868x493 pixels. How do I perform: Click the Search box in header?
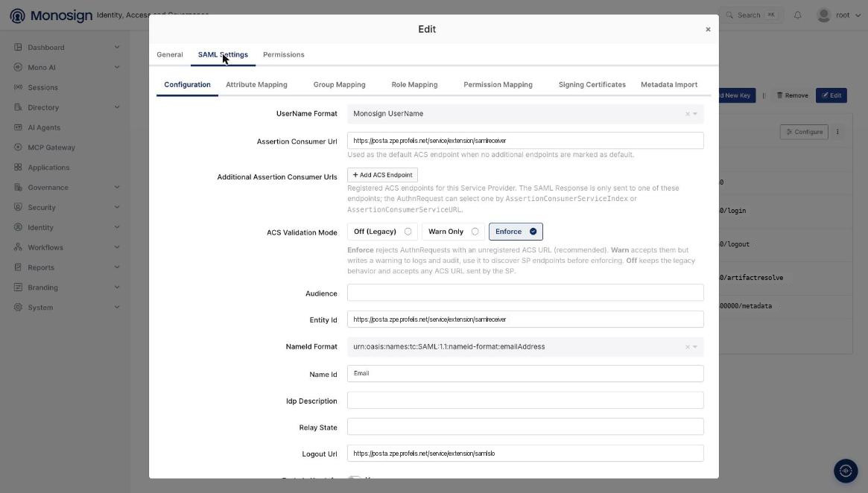click(751, 15)
